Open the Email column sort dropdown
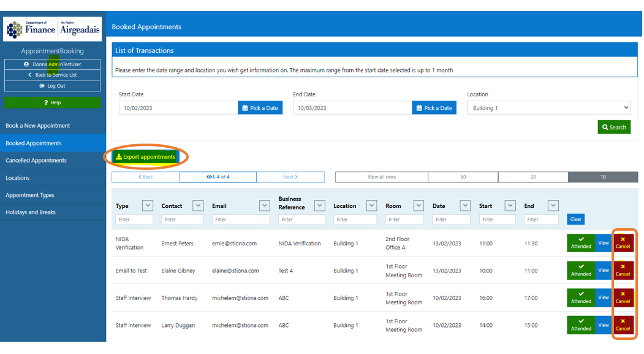Viewport: 644px width, 354px height. pyautogui.click(x=264, y=206)
